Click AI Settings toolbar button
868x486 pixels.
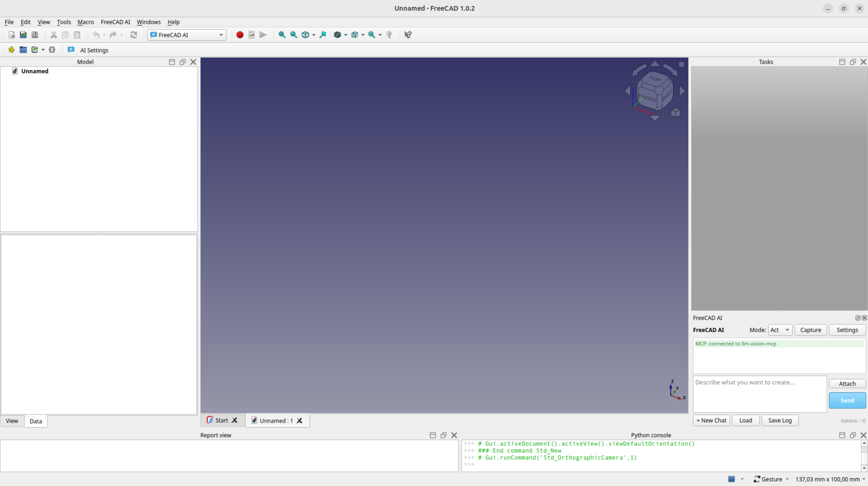[94, 50]
